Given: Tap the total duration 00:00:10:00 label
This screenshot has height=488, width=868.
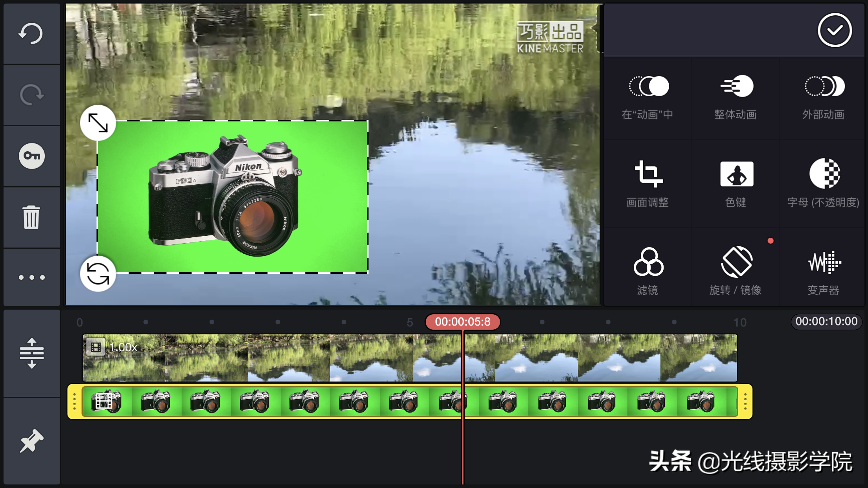Looking at the screenshot, I should [826, 321].
